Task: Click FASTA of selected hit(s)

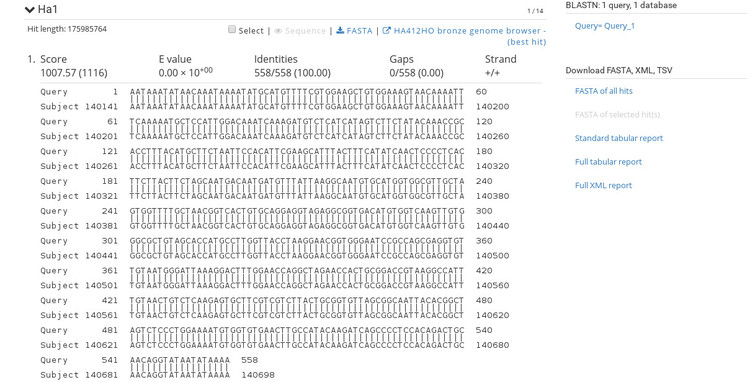Action: tap(613, 114)
